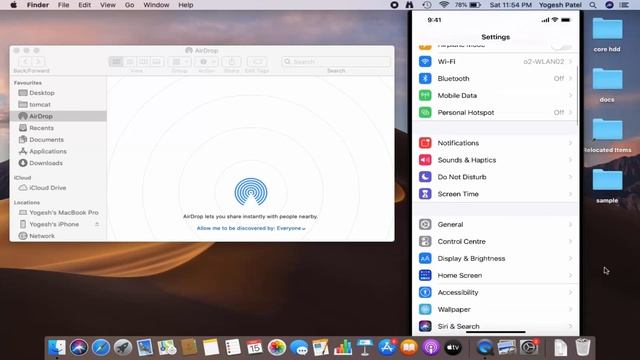Select tomcat in the Finder sidebar
640x360 pixels.
coord(58,104)
